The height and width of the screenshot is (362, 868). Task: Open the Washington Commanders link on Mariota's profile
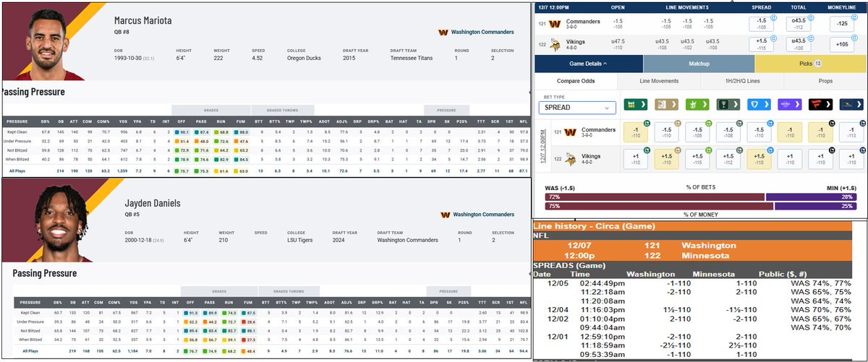click(482, 32)
